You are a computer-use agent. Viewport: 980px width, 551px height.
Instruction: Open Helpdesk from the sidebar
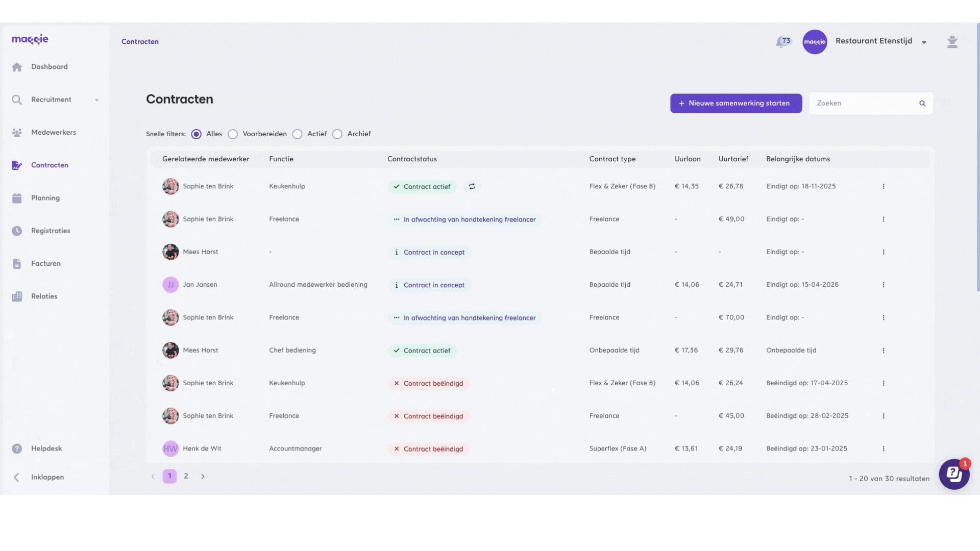click(x=46, y=448)
